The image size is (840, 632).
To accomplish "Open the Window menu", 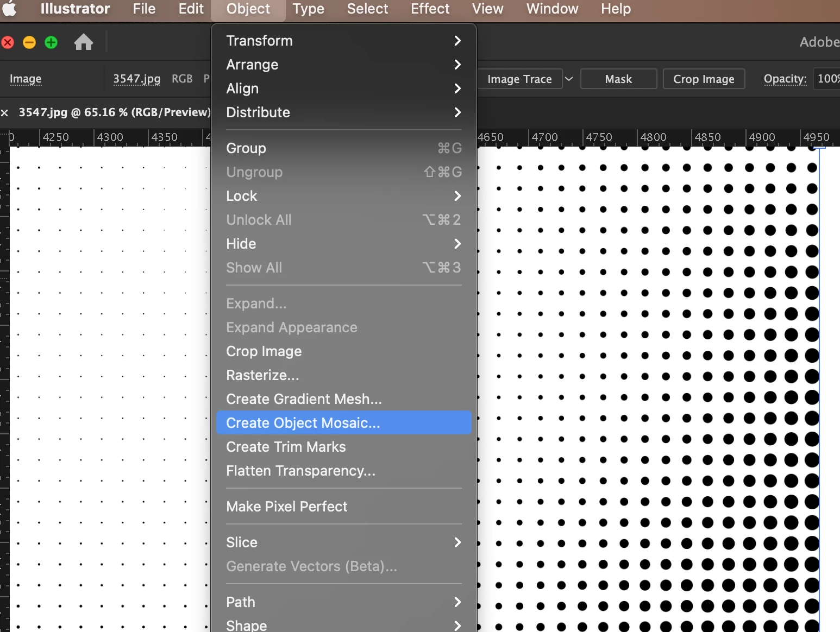I will tap(552, 9).
